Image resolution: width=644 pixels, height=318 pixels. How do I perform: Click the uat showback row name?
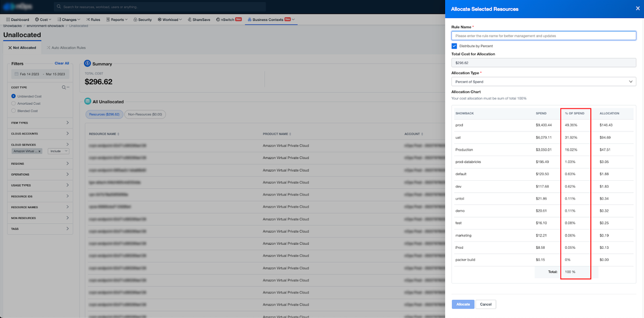pyautogui.click(x=458, y=137)
